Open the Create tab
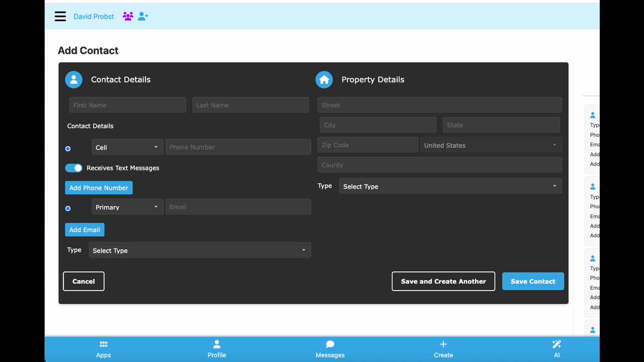This screenshot has height=362, width=644. (x=443, y=349)
